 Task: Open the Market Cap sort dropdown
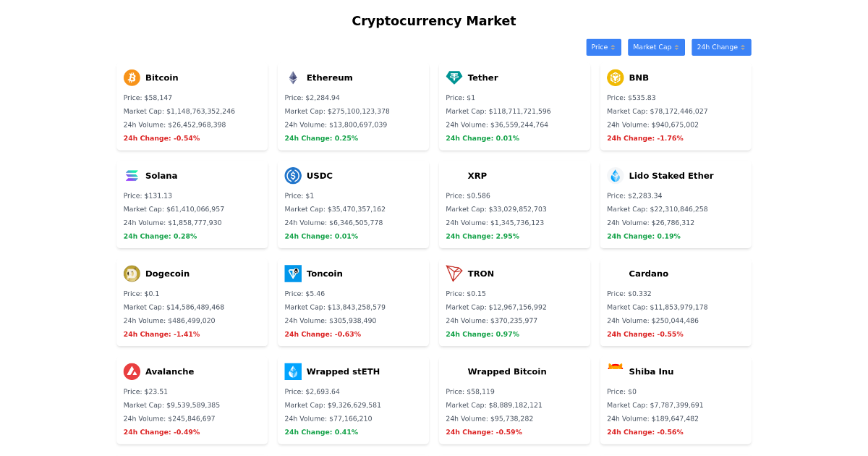(x=656, y=47)
